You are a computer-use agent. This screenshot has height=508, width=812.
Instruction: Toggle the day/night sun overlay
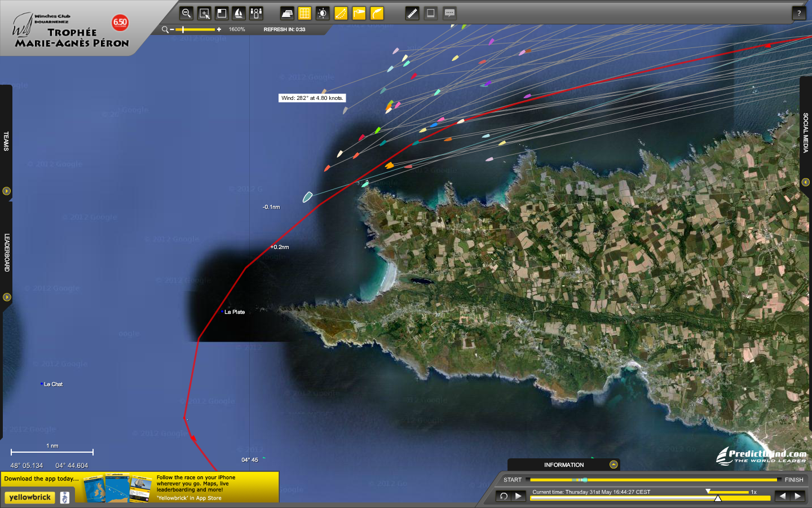tap(323, 13)
